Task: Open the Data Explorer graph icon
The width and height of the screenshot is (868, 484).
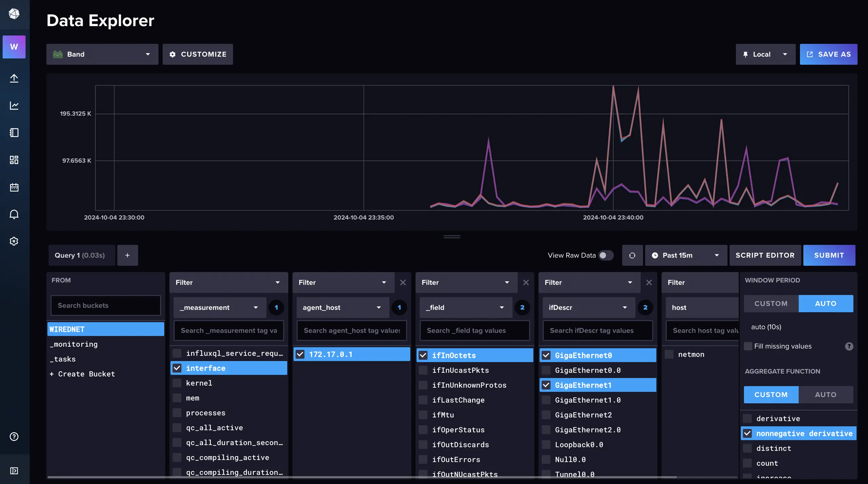Action: [14, 106]
